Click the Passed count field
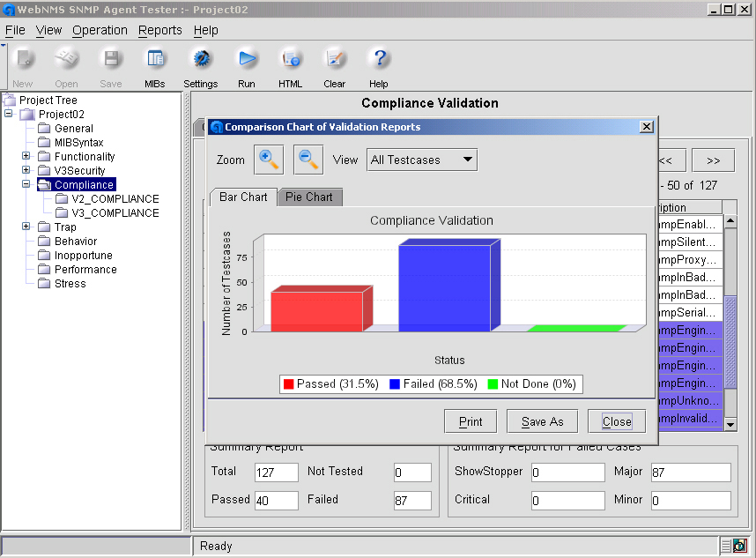Image resolution: width=756 pixels, height=558 pixels. pyautogui.click(x=277, y=500)
